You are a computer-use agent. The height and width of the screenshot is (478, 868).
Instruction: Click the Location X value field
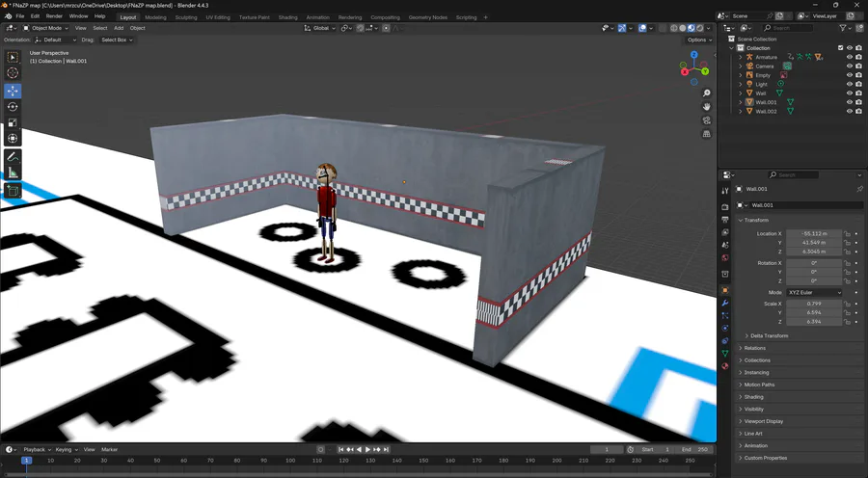814,234
